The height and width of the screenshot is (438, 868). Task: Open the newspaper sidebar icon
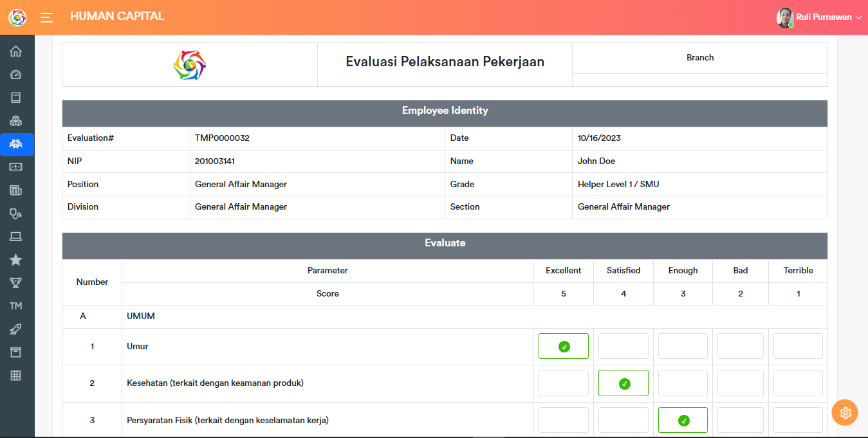(x=16, y=190)
